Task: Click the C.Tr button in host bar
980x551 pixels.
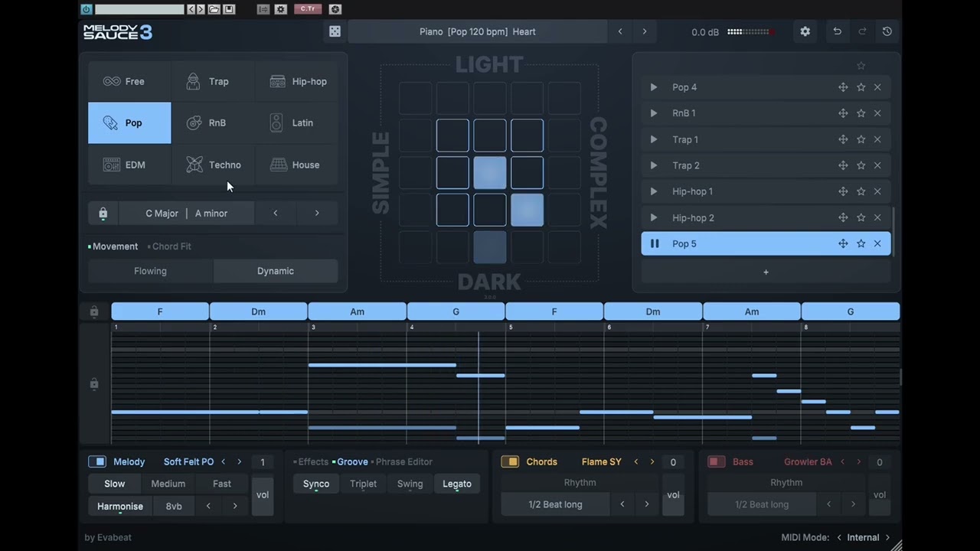Action: pyautogui.click(x=308, y=9)
